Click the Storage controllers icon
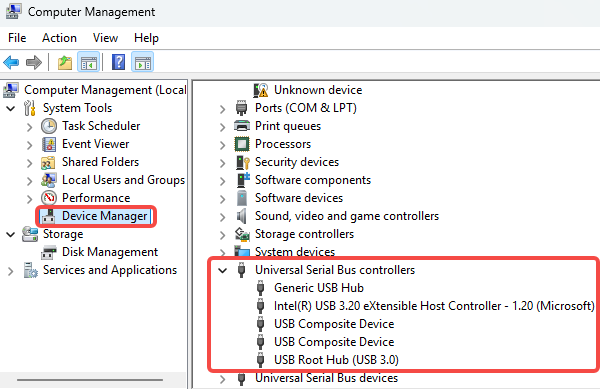The width and height of the screenshot is (600, 389). click(x=242, y=234)
